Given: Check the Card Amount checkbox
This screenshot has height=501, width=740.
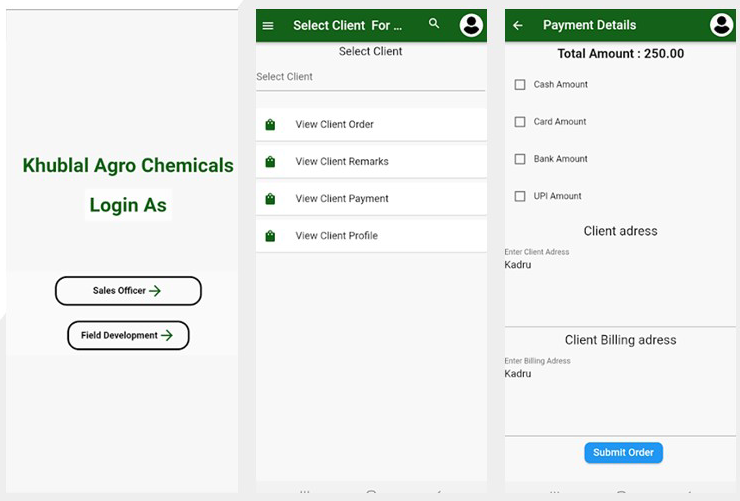Looking at the screenshot, I should [520, 122].
